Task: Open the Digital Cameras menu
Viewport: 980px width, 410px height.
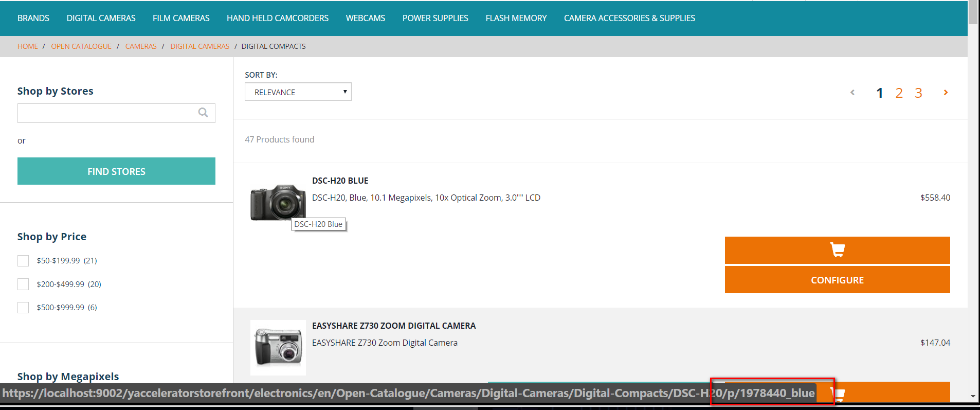Action: click(101, 18)
